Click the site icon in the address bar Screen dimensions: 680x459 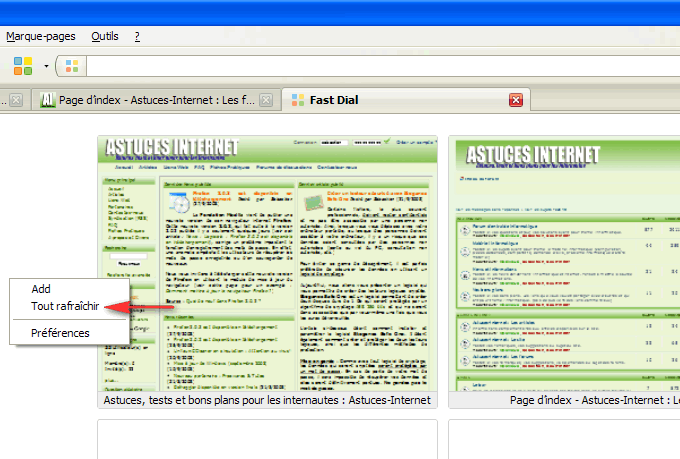point(72,66)
